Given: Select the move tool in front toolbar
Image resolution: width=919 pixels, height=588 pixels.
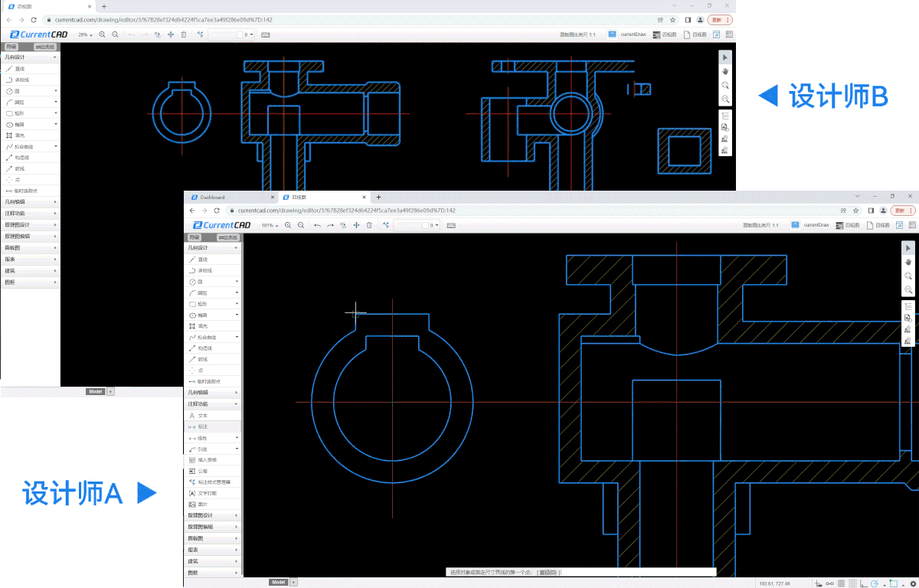Looking at the screenshot, I should (356, 225).
